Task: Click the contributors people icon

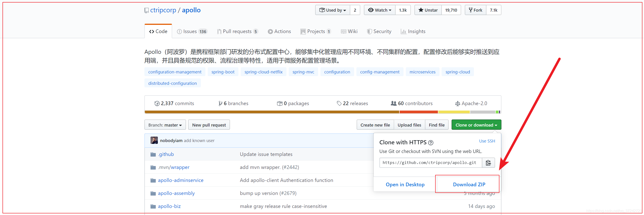Action: (x=394, y=103)
